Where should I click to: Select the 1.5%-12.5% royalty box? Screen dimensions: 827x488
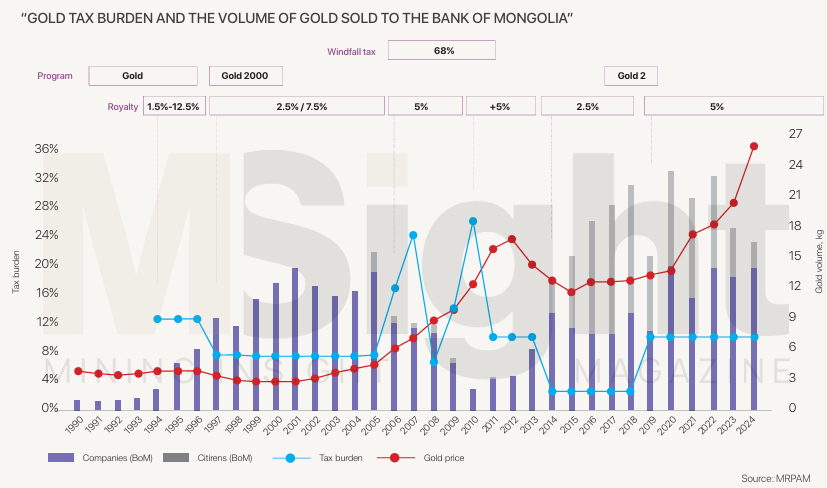pos(173,106)
